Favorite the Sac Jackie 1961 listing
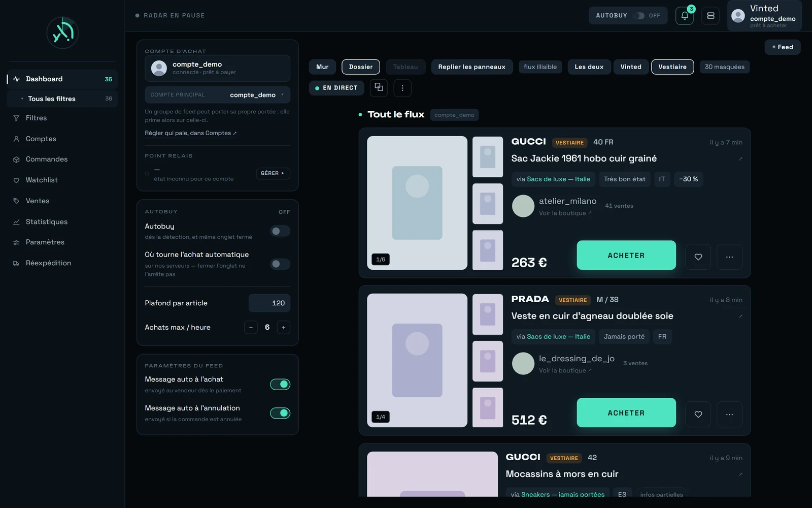812x508 pixels. tap(698, 257)
